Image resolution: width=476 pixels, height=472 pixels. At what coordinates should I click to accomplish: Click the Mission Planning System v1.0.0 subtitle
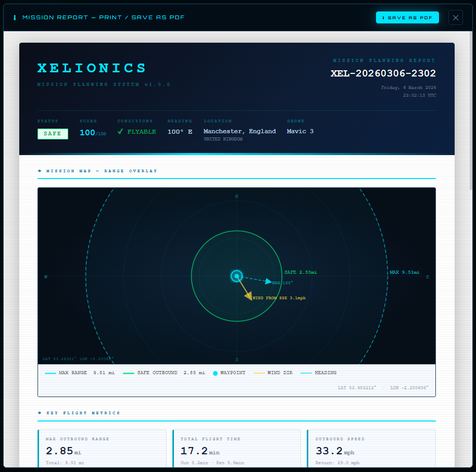pos(104,84)
